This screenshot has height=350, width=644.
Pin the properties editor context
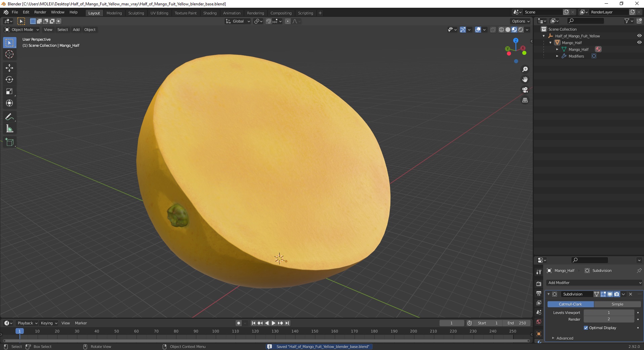(639, 271)
